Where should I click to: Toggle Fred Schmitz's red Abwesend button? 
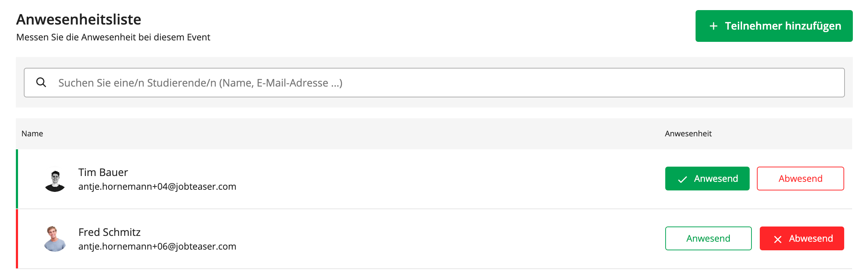tap(802, 238)
